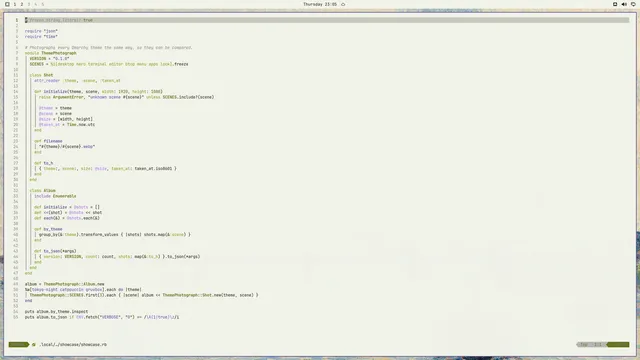Click the attr_reader line
The height and width of the screenshot is (360, 640).
[77, 80]
